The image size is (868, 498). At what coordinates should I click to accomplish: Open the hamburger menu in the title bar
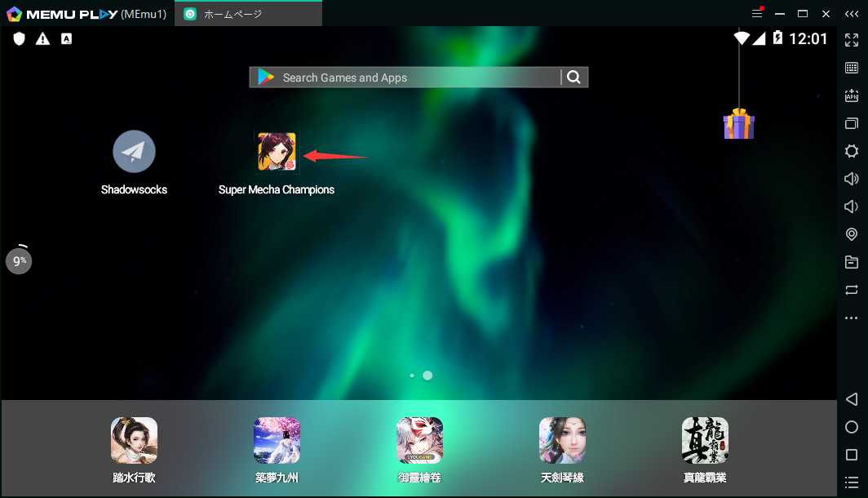(757, 14)
